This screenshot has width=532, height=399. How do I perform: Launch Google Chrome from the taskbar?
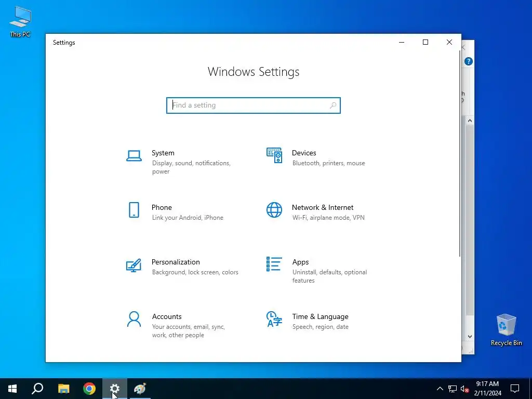point(89,389)
